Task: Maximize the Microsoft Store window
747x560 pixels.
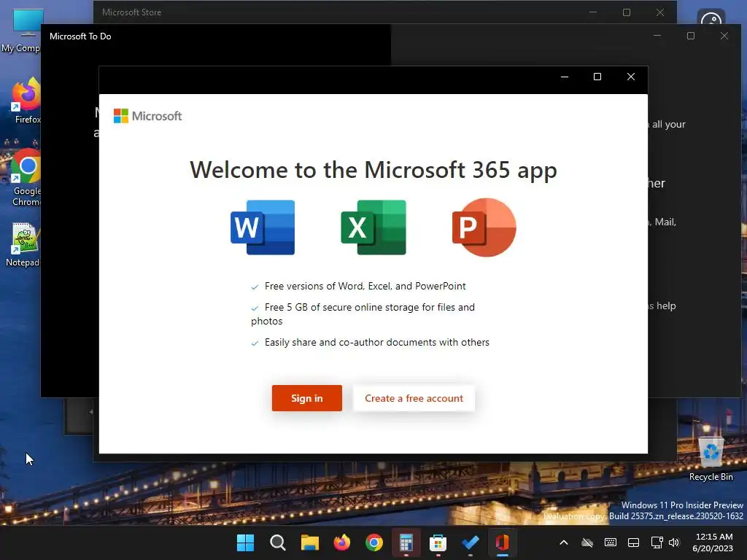Action: 627,12
